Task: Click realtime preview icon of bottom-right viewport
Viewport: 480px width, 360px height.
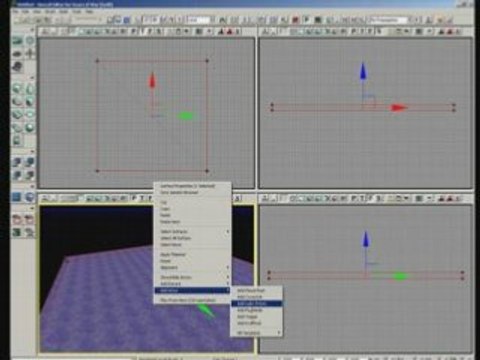Action: (x=266, y=199)
